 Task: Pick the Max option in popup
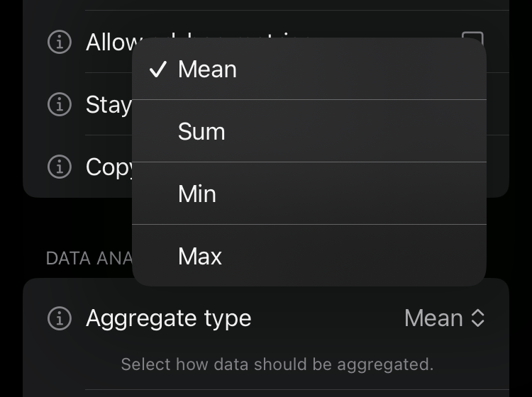pyautogui.click(x=309, y=256)
